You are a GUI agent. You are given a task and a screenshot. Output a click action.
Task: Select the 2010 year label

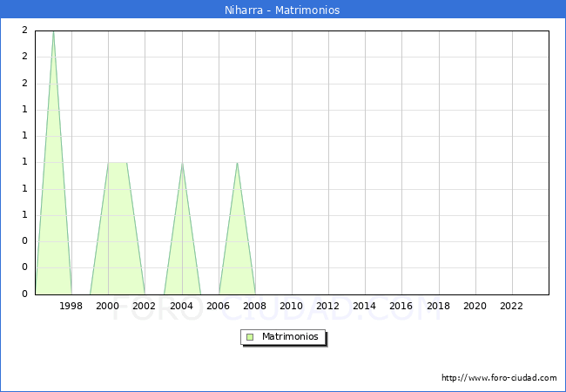pyautogui.click(x=291, y=306)
